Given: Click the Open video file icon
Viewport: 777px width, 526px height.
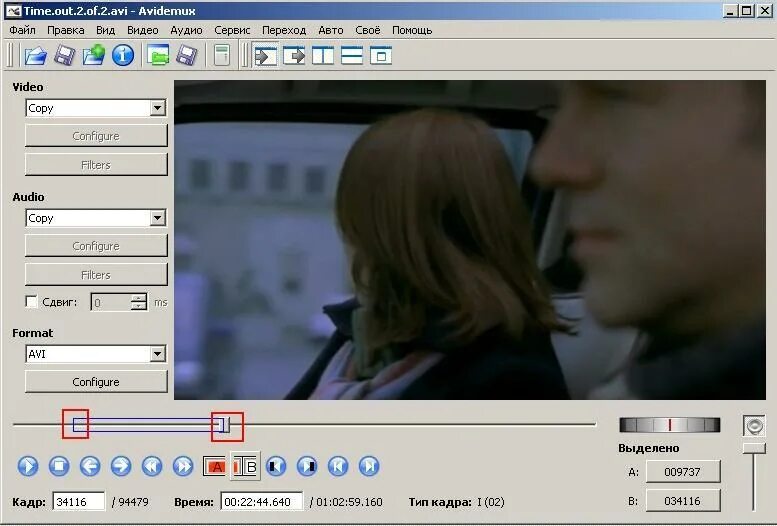Looking at the screenshot, I should pyautogui.click(x=36, y=55).
